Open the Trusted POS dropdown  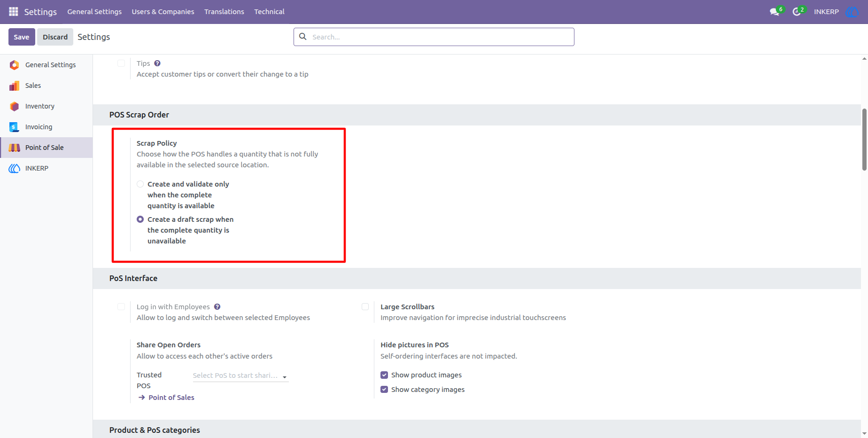[240, 375]
